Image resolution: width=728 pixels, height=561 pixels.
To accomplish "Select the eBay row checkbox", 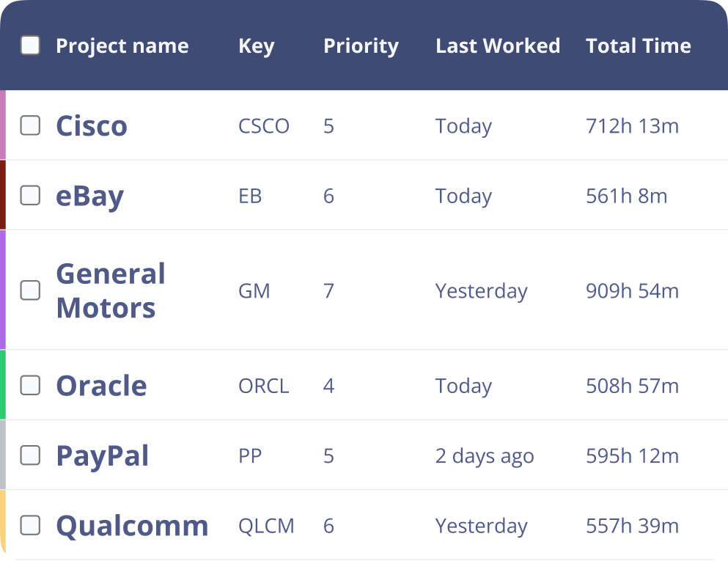I will [30, 195].
